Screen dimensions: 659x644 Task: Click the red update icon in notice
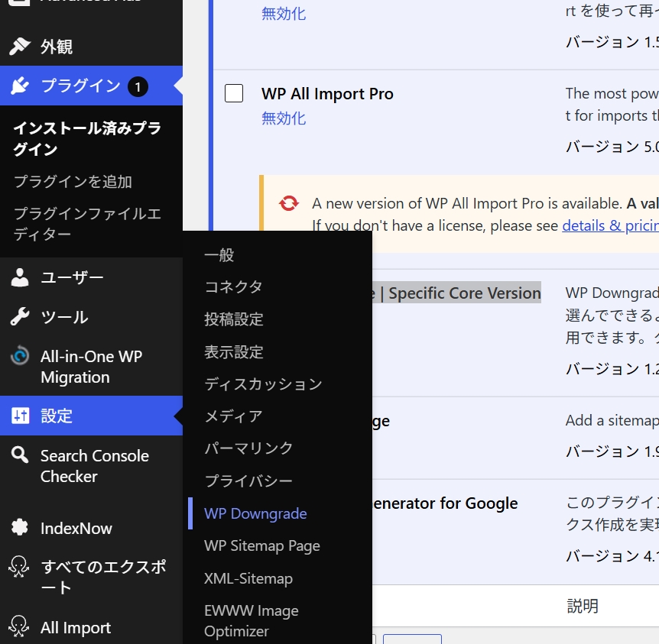pyautogui.click(x=289, y=203)
